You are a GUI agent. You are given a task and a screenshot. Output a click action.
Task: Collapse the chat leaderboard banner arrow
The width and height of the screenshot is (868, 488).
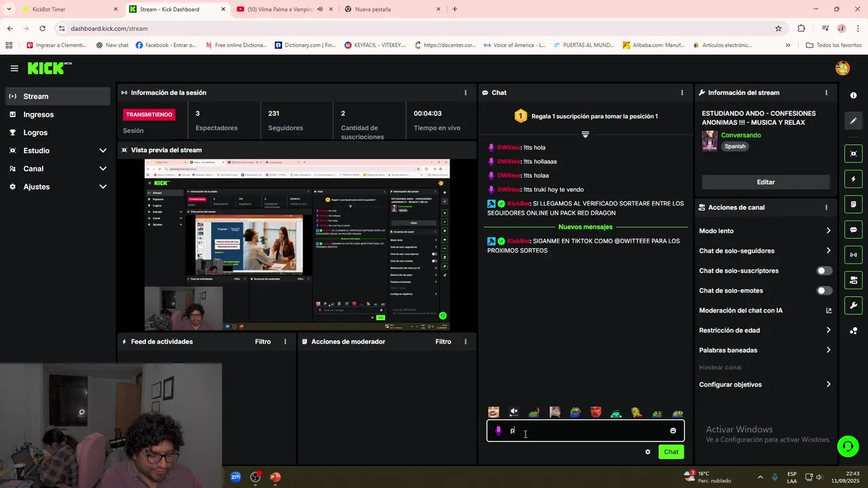coord(585,134)
